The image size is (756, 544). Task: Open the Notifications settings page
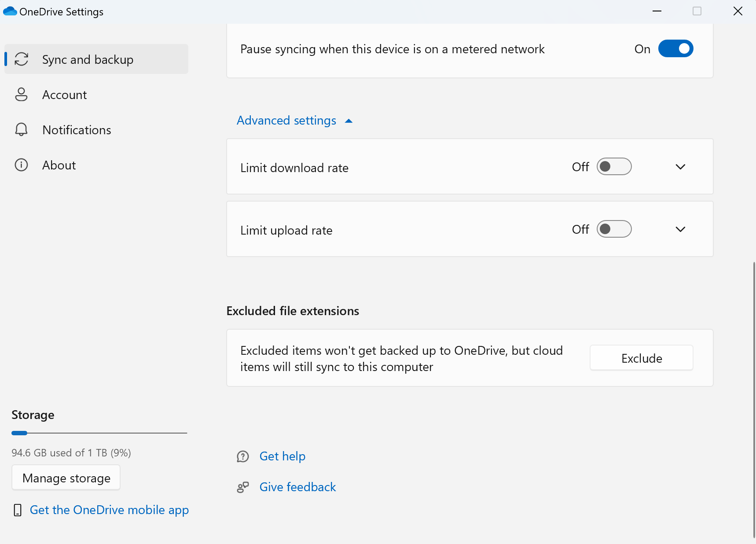(x=76, y=129)
